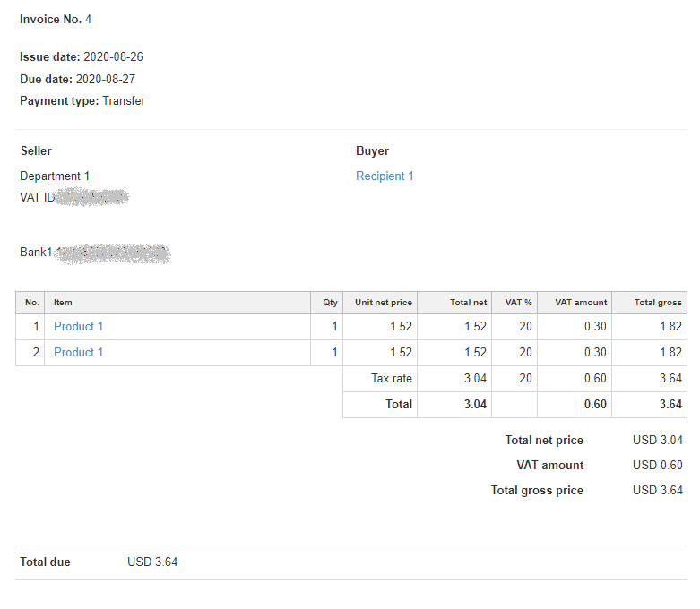Screen dimensions: 700x609
Task: Select VAT amount 0.30 in row 2
Action: (595, 353)
